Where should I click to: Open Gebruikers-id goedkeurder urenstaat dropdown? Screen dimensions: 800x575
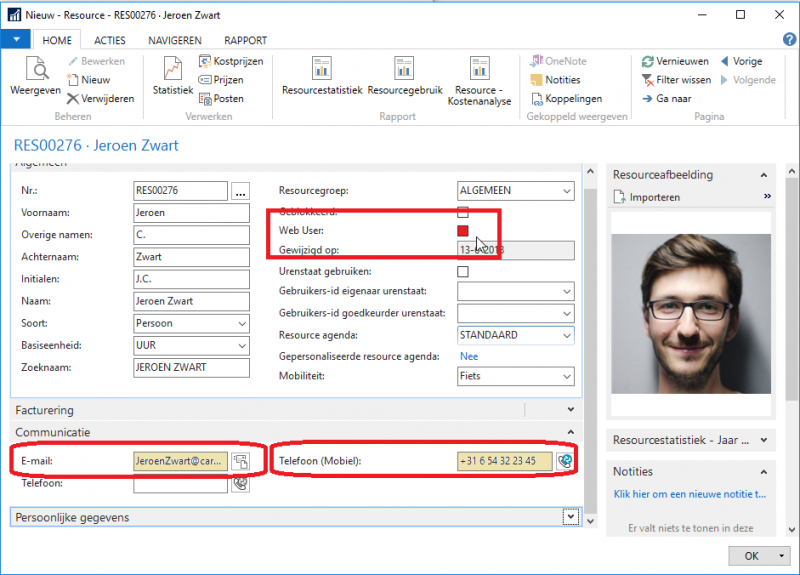tap(566, 313)
